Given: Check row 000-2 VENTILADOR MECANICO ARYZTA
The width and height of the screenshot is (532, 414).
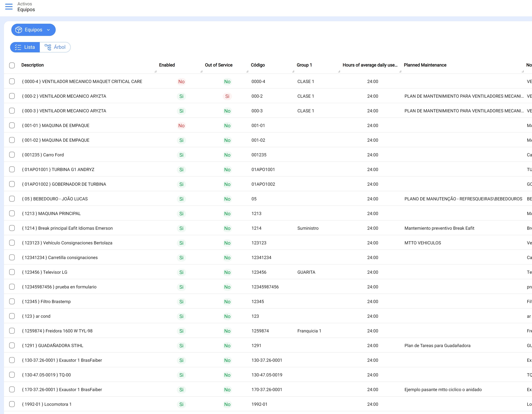Looking at the screenshot, I should click(12, 96).
